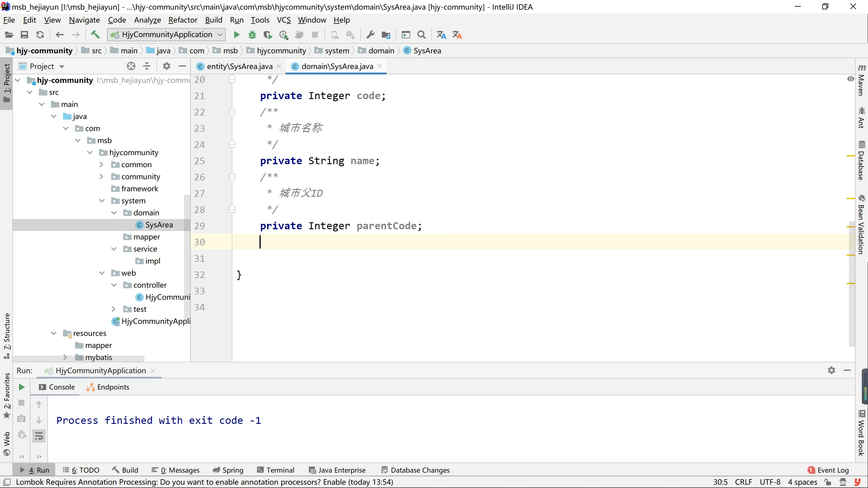Click the Save All toolbar icon
Screen dimensions: 868x488
(24, 35)
